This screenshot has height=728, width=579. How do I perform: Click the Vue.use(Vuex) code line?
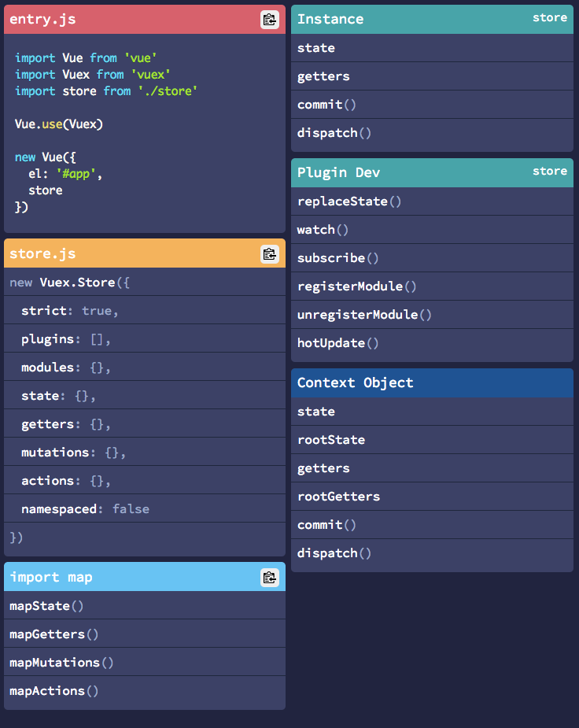coord(59,124)
